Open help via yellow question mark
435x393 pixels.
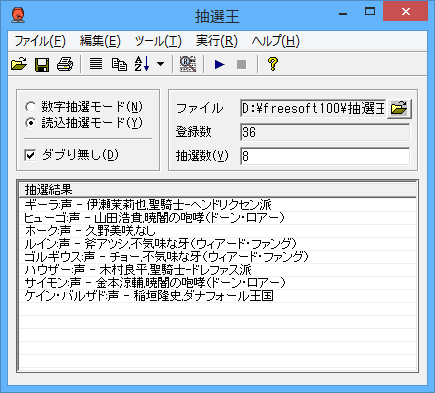click(273, 64)
